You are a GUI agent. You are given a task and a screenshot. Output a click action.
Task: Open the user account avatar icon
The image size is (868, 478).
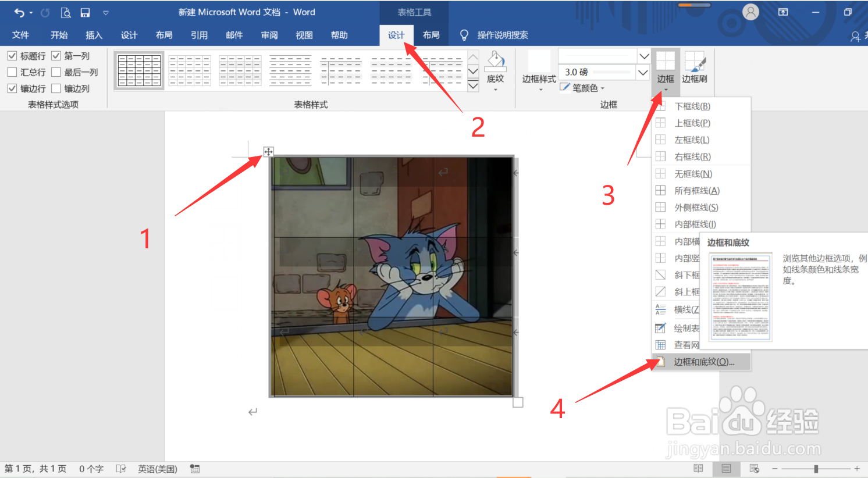click(x=751, y=12)
